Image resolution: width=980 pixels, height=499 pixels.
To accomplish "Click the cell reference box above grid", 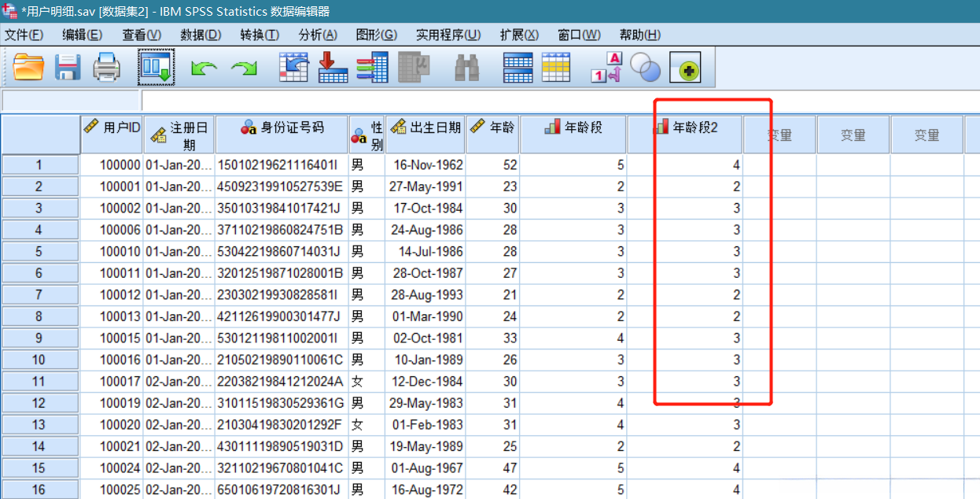I will (71, 101).
